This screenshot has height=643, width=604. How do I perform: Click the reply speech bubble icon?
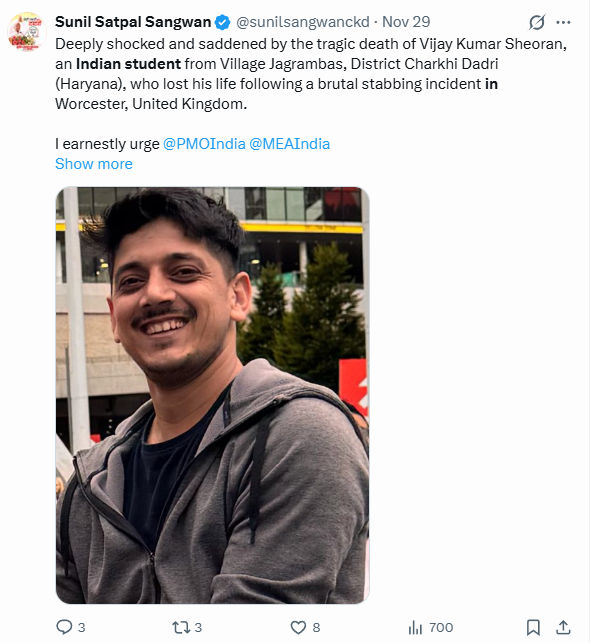[x=64, y=627]
